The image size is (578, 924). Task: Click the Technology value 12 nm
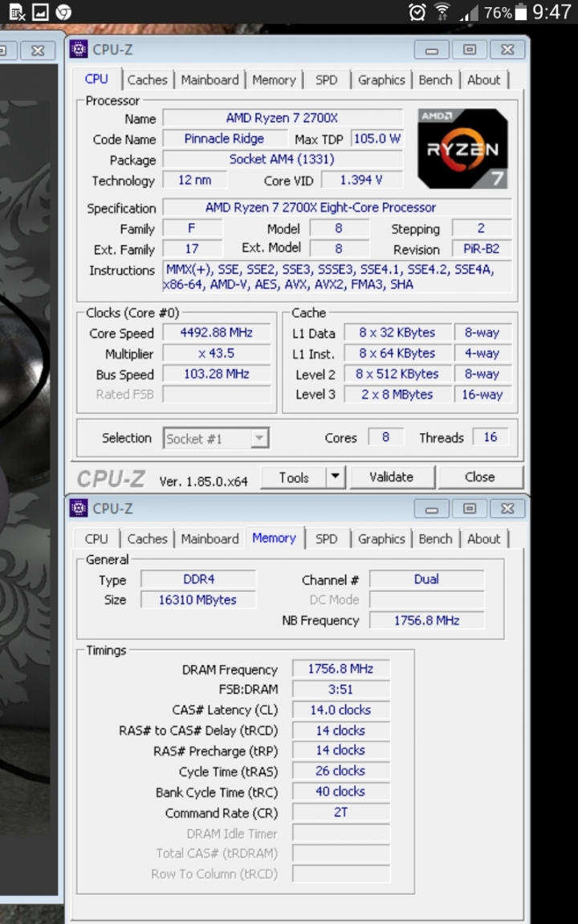click(x=194, y=180)
